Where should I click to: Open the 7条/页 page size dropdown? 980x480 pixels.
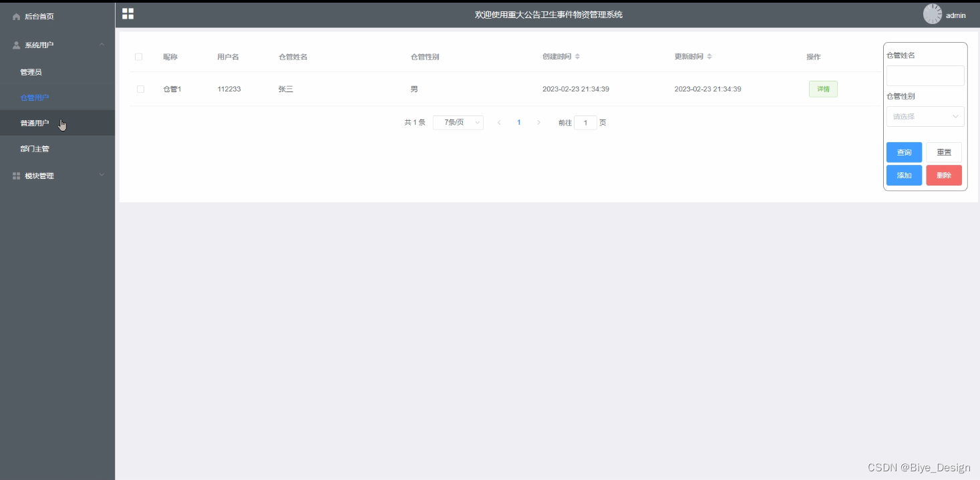point(458,123)
